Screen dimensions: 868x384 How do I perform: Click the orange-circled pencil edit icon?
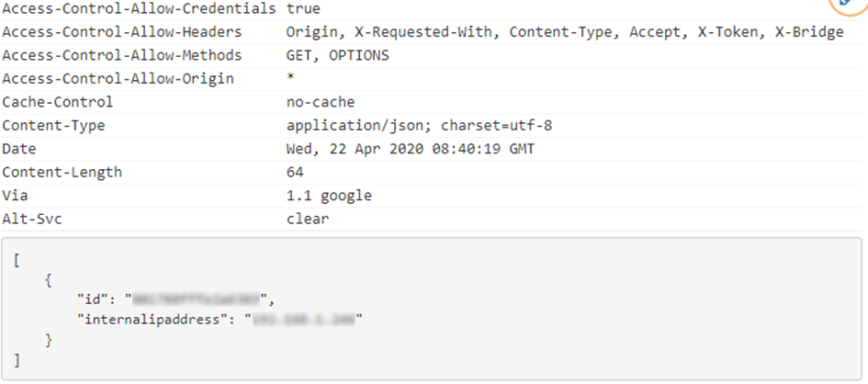[849, 4]
